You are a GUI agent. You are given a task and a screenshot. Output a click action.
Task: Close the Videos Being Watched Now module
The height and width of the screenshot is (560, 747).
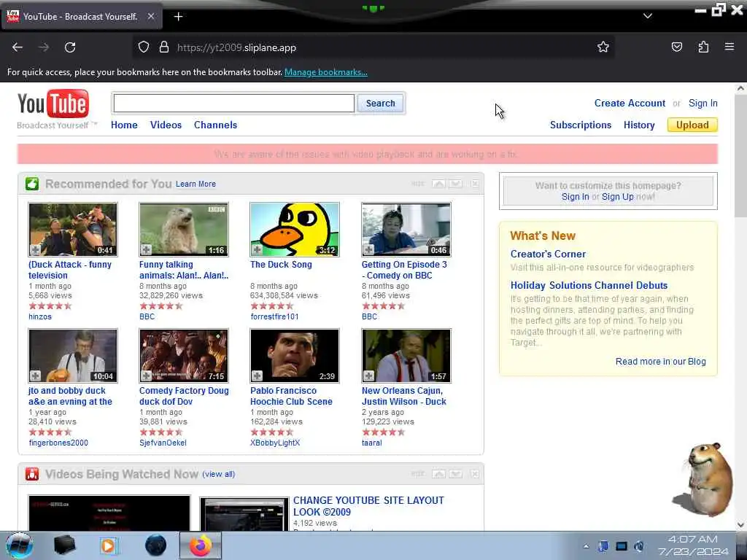(x=475, y=474)
